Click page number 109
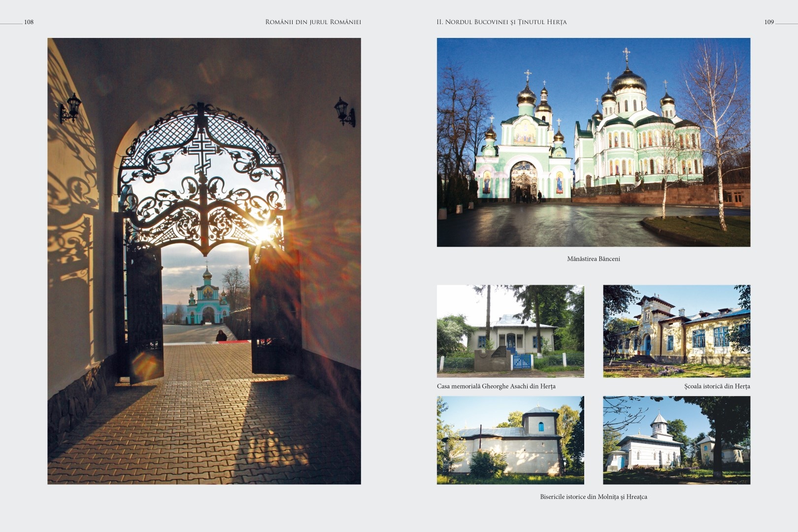 768,22
